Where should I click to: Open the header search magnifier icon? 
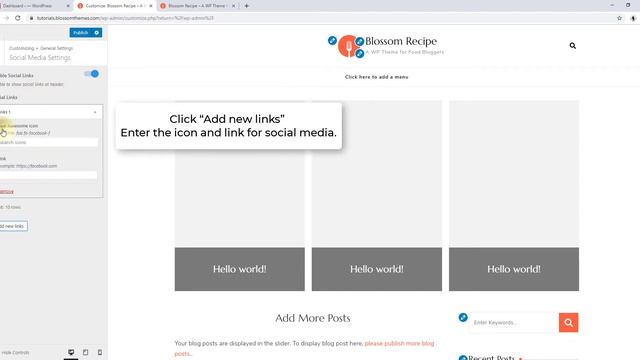(x=573, y=46)
